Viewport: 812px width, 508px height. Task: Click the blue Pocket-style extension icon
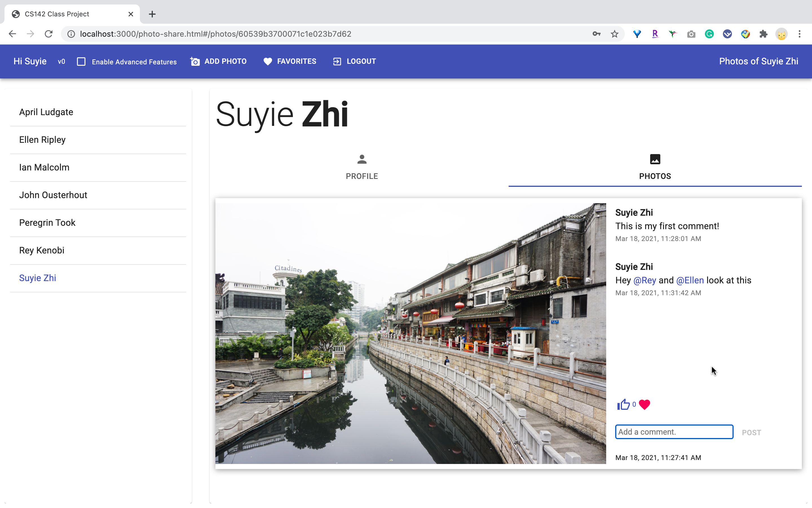[727, 34]
